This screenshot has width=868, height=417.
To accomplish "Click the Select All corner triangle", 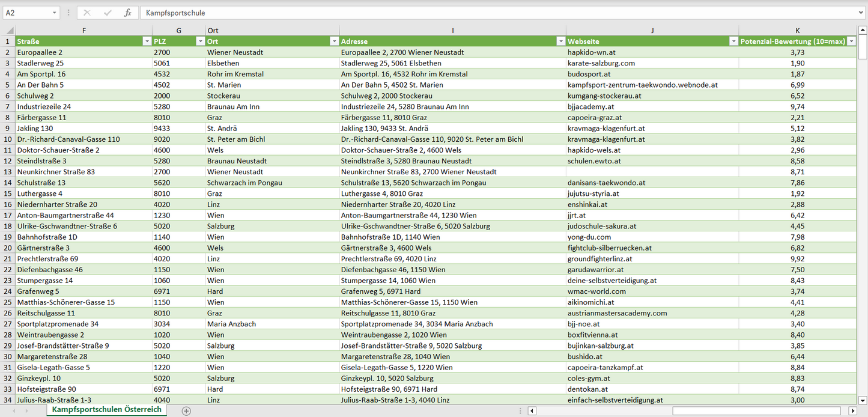I will point(8,31).
